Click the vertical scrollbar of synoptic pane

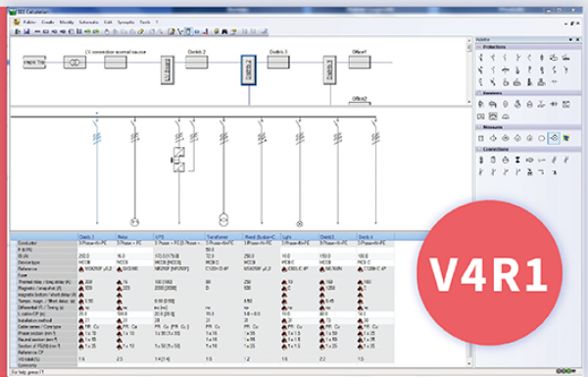tap(468, 71)
